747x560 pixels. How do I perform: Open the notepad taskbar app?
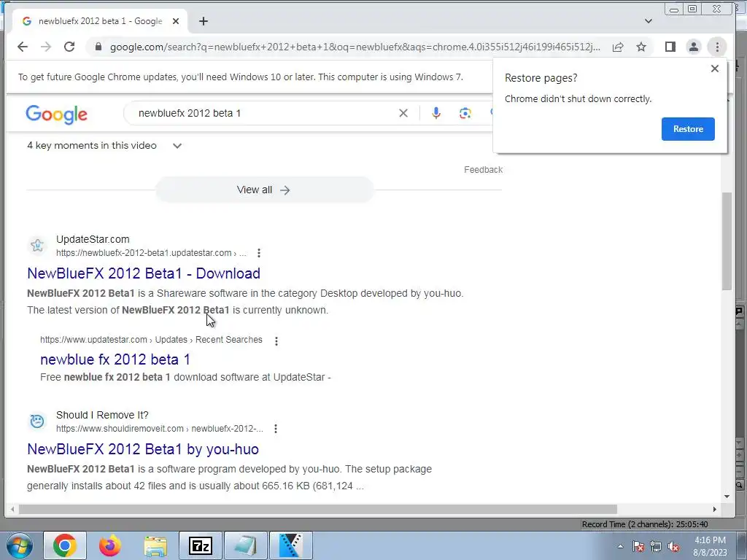246,545
